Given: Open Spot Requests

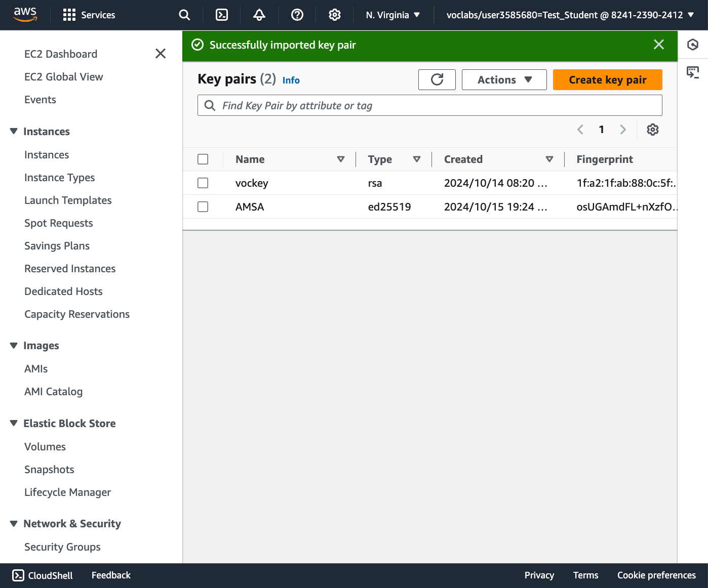Looking at the screenshot, I should 59,223.
